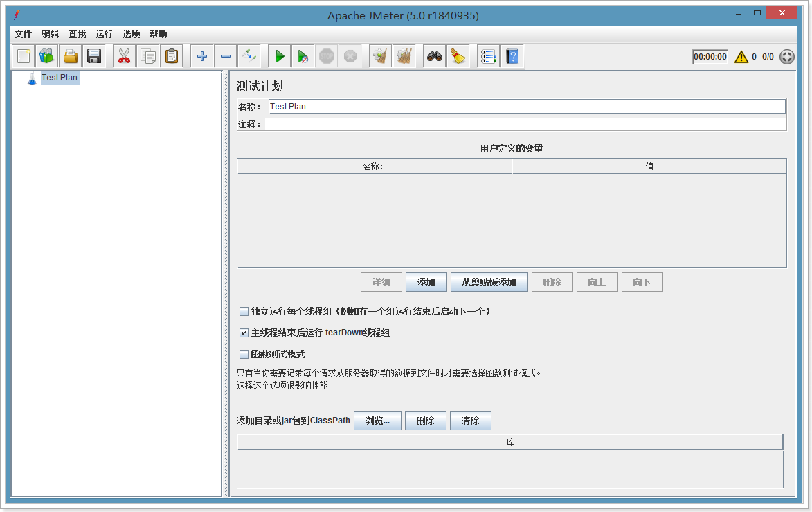The height and width of the screenshot is (512, 812).
Task: Click inside the 注释 comment field
Action: (485, 123)
